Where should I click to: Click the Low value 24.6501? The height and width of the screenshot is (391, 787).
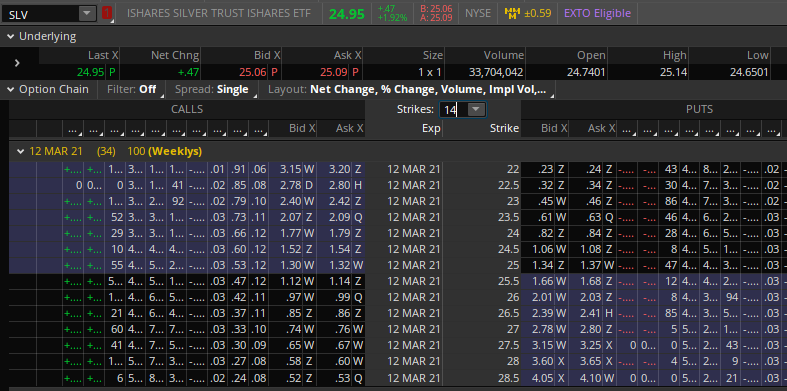pyautogui.click(x=749, y=72)
